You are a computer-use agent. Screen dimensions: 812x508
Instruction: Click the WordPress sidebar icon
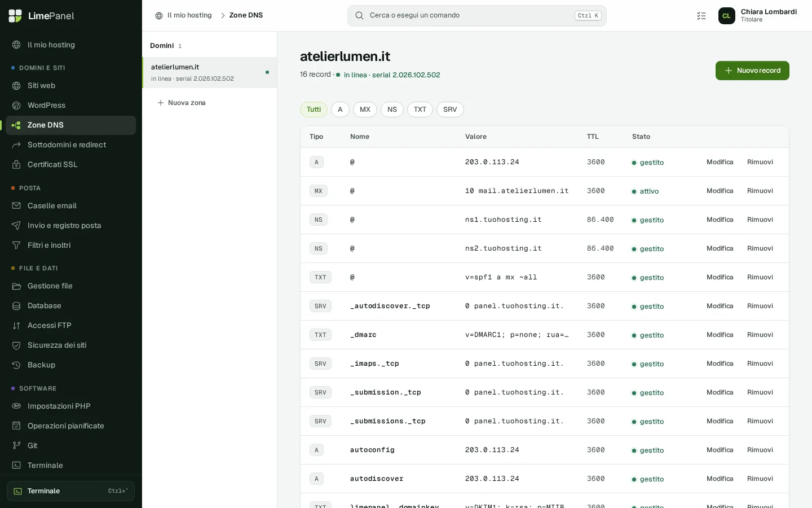(16, 106)
